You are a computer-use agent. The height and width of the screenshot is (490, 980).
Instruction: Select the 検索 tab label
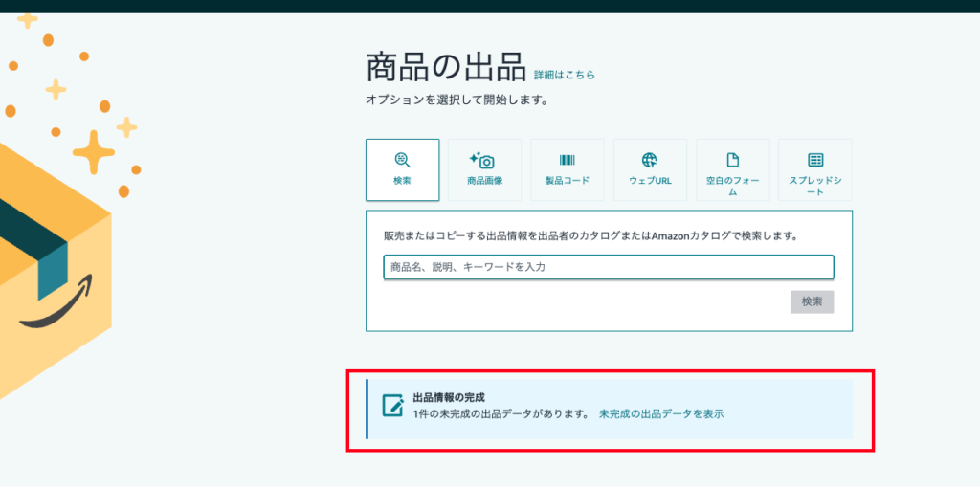(x=402, y=180)
